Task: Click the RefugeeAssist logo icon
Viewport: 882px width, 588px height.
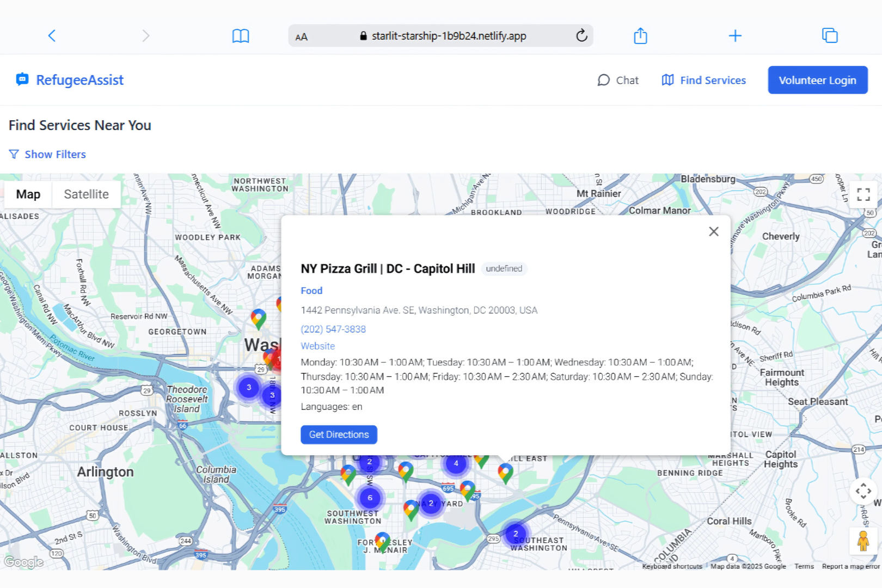Action: 22,79
